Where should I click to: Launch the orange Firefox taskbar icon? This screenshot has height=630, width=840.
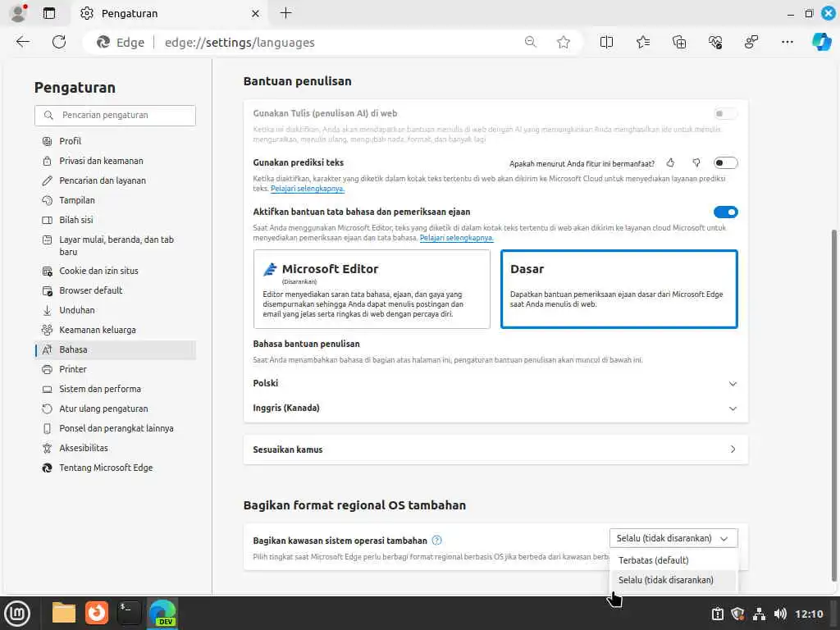coord(97,613)
